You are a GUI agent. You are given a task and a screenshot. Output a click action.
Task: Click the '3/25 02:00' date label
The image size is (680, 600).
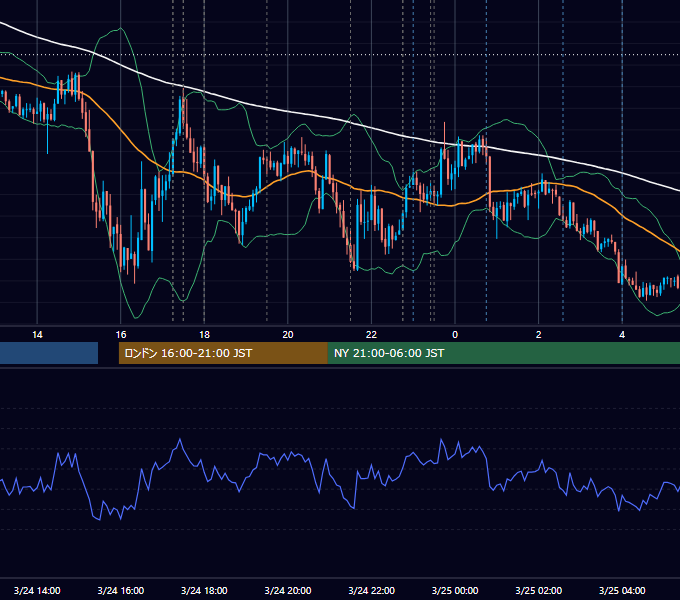539,590
